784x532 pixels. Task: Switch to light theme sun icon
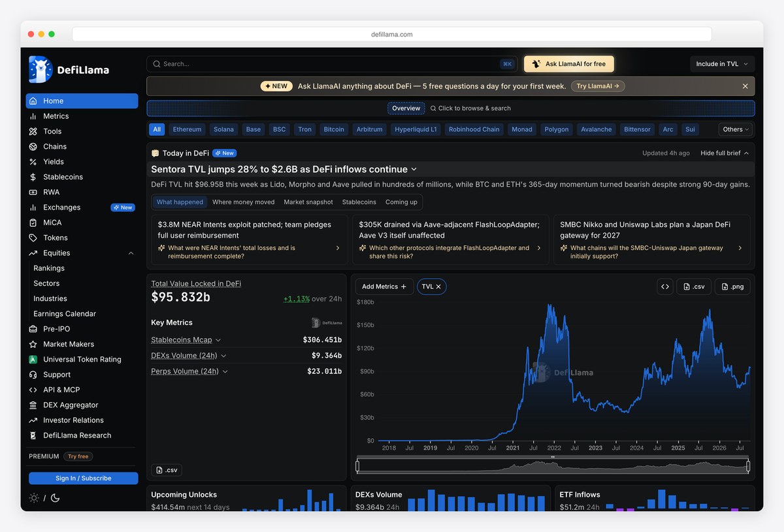[34, 498]
